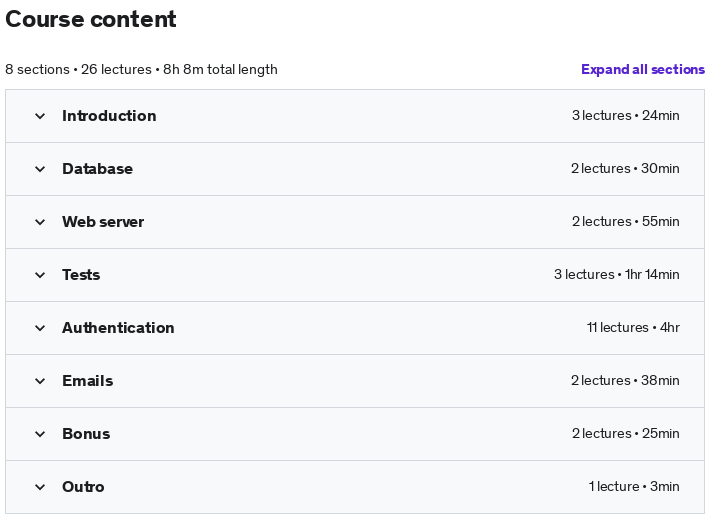Click the chevron next to Tests
The image size is (705, 514).
click(40, 275)
